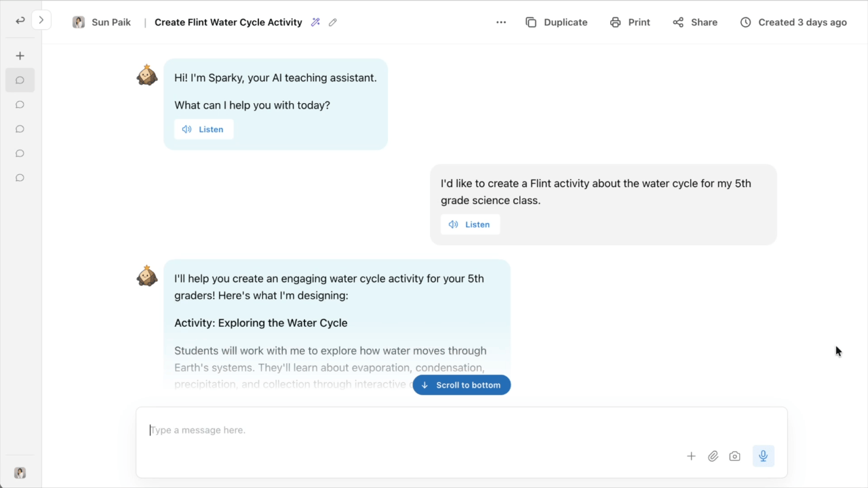Open the second chat bubble in the sidebar
The image size is (868, 488).
[x=20, y=104]
